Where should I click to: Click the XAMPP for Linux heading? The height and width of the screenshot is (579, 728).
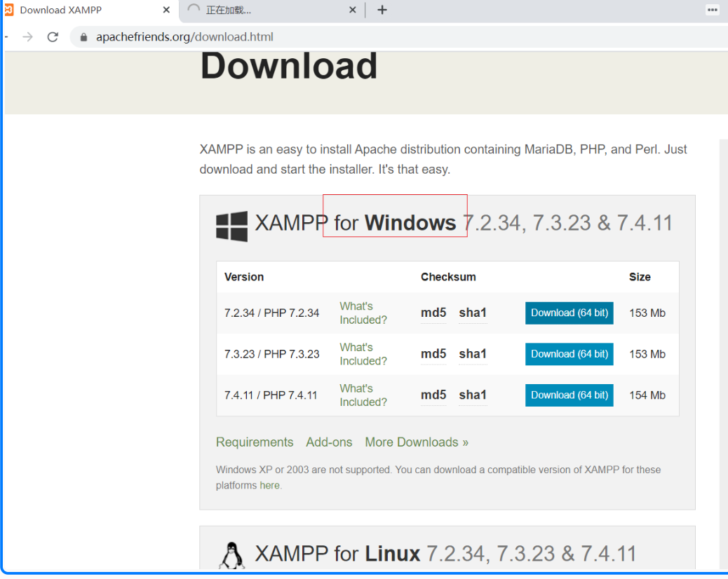tap(446, 554)
